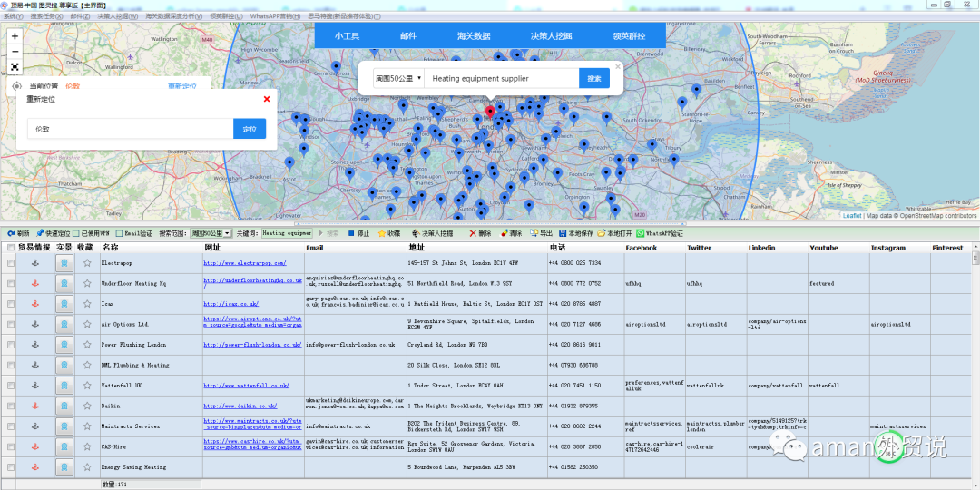This screenshot has height=490, width=980.
Task: Click the 关键词 keyword toolbar field
Action: pyautogui.click(x=286, y=233)
